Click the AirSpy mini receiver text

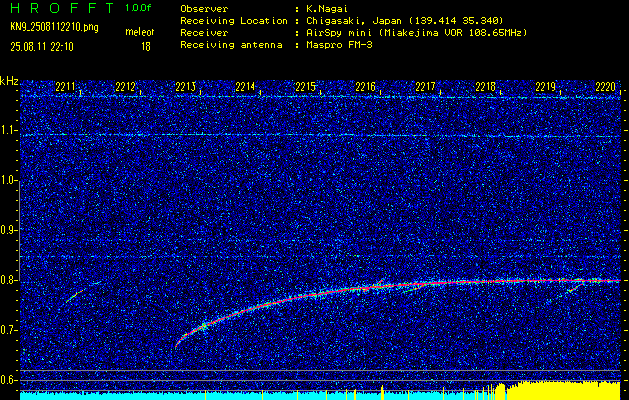click(416, 33)
